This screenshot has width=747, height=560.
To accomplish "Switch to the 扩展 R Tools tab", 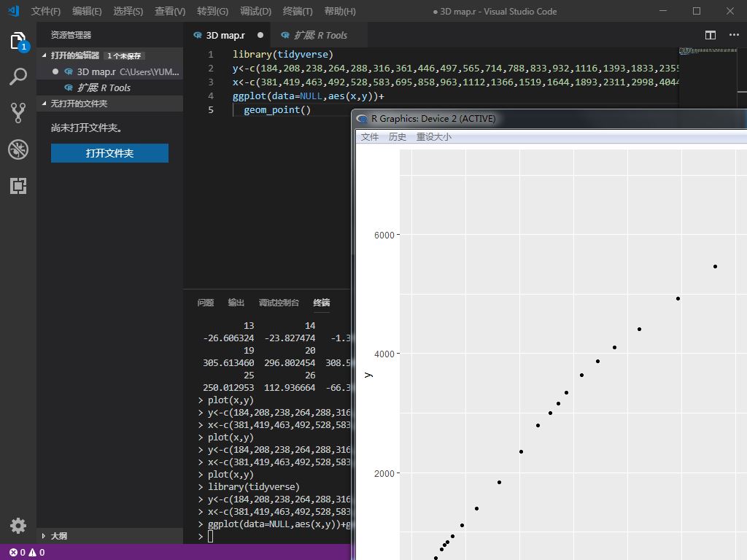I will 314,35.
